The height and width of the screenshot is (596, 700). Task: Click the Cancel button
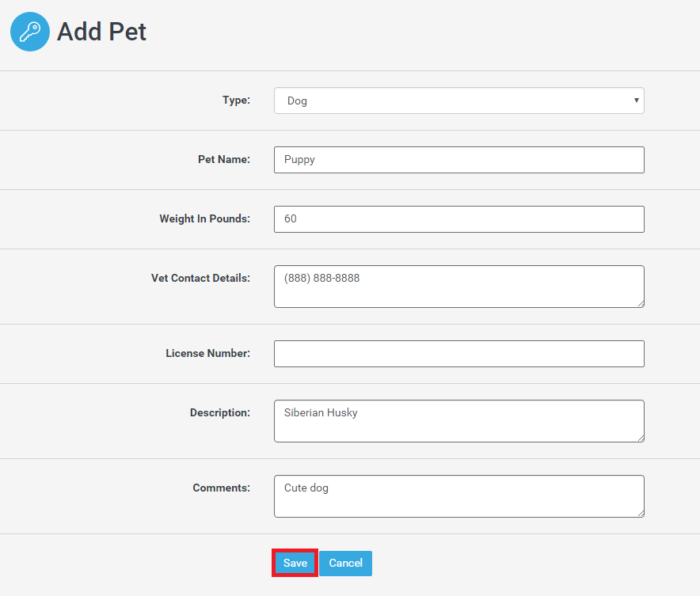(x=345, y=564)
